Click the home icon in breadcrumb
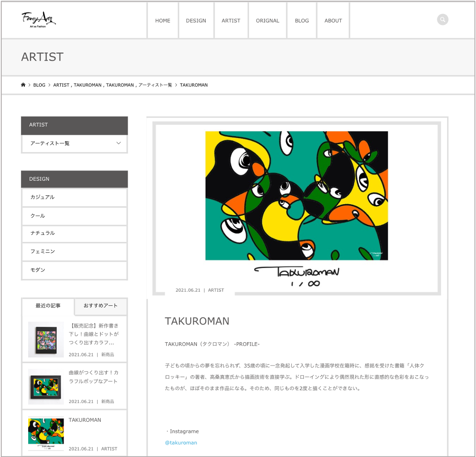This screenshot has height=457, width=476. point(23,85)
